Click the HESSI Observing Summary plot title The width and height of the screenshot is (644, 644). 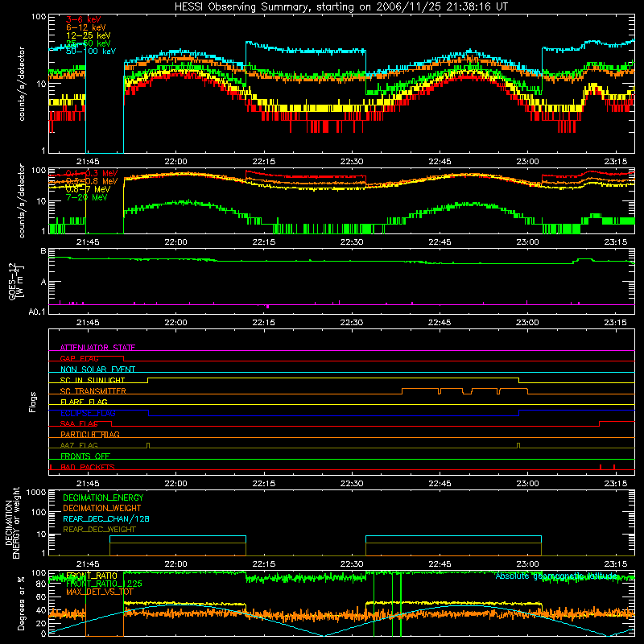341,7
